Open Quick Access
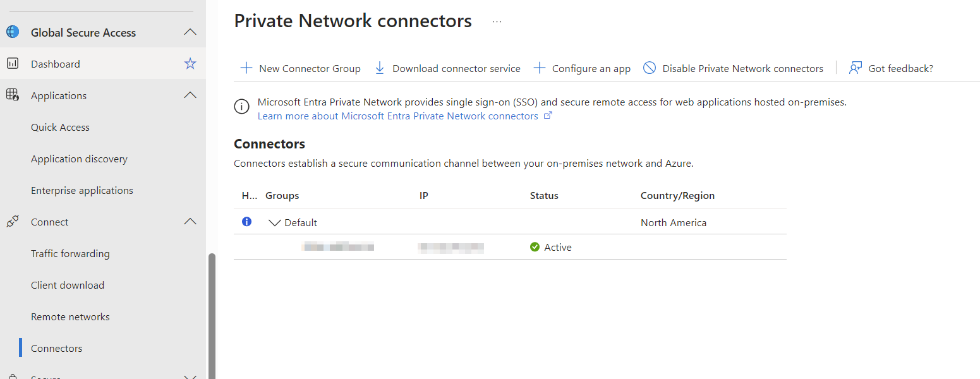Viewport: 980px width, 379px height. click(x=60, y=127)
